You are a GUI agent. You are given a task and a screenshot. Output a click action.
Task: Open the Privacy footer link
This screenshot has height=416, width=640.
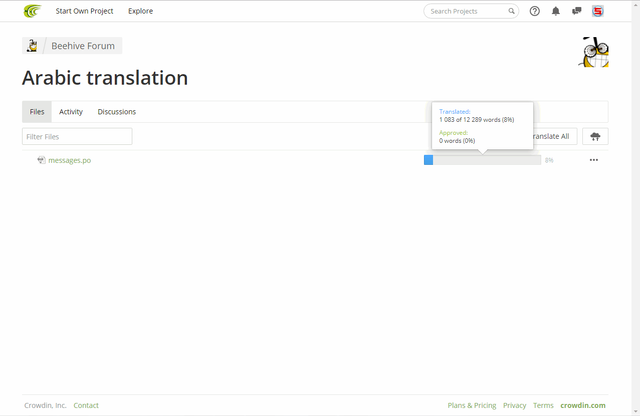tap(514, 405)
